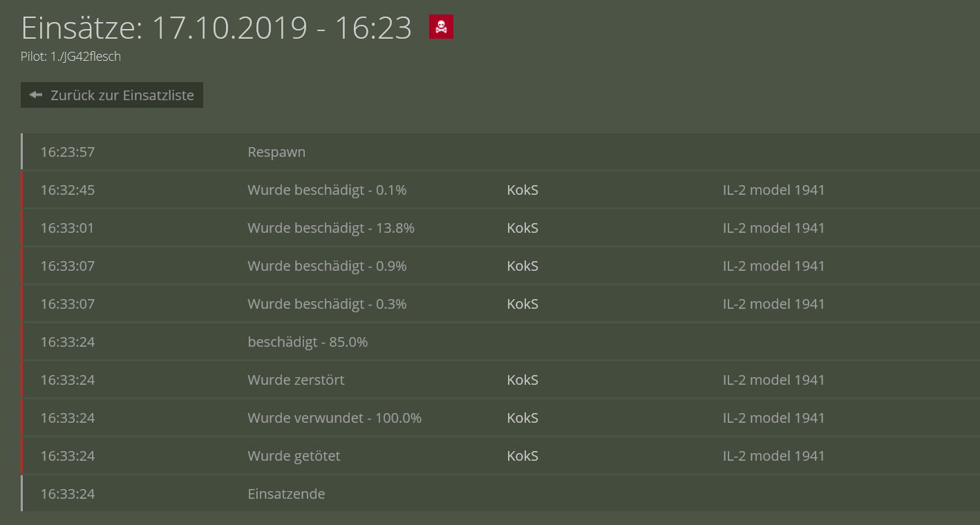Click the Wurde beschädigt - 0.3% entry
The image size is (980, 525).
(327, 304)
